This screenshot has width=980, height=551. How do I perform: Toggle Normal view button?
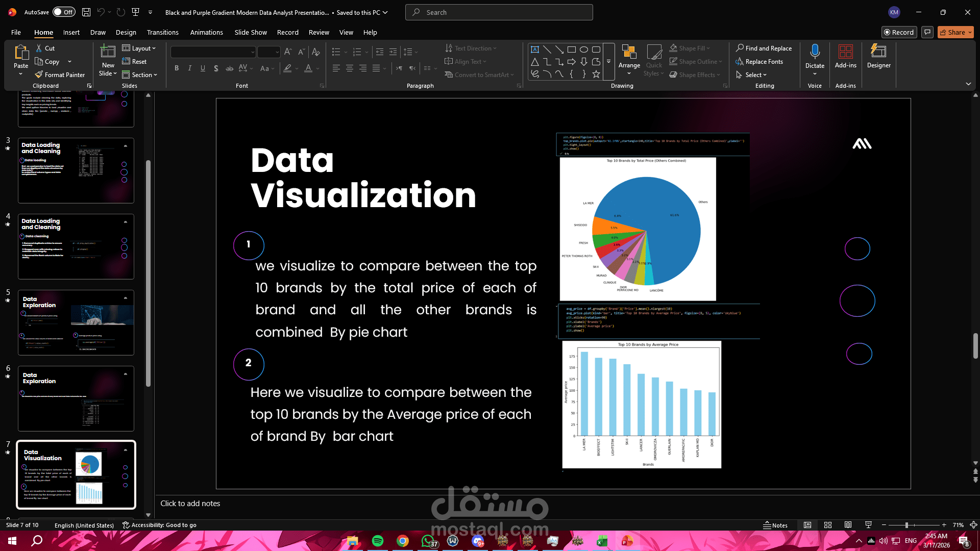click(807, 525)
